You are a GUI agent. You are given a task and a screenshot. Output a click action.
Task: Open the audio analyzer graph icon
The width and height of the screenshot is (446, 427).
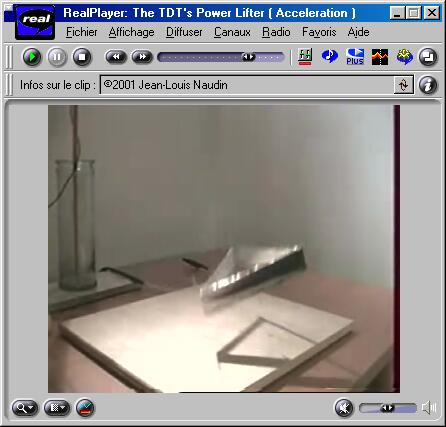point(380,57)
